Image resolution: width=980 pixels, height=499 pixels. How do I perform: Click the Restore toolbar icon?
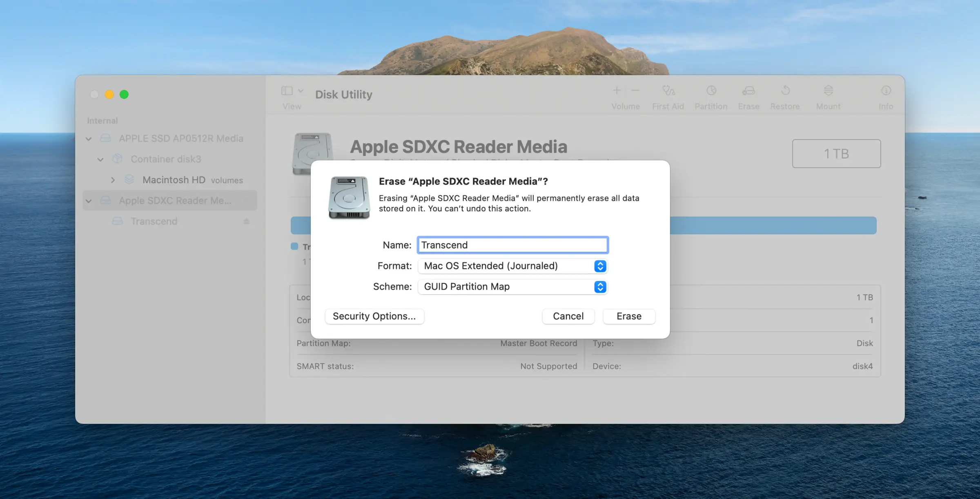pyautogui.click(x=785, y=90)
